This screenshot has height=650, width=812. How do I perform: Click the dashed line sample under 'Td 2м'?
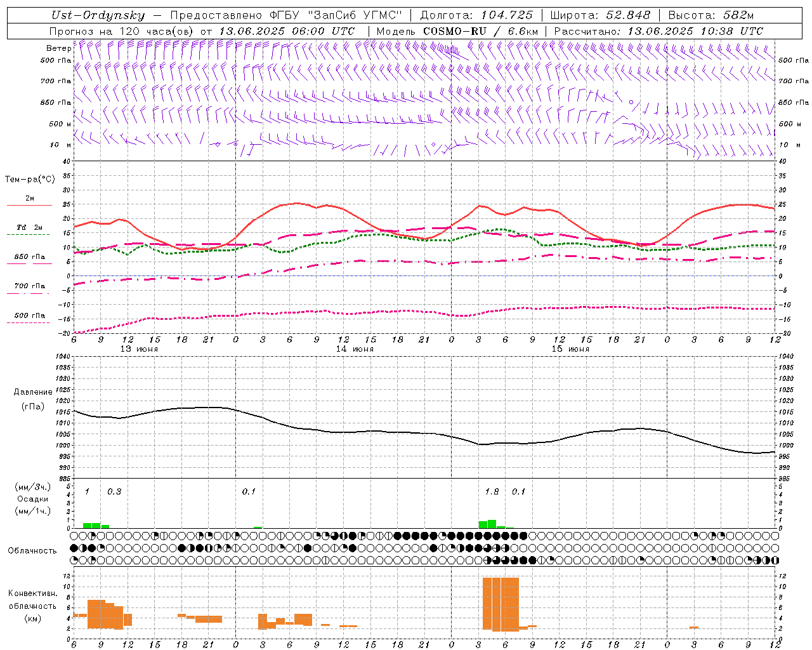(29, 235)
